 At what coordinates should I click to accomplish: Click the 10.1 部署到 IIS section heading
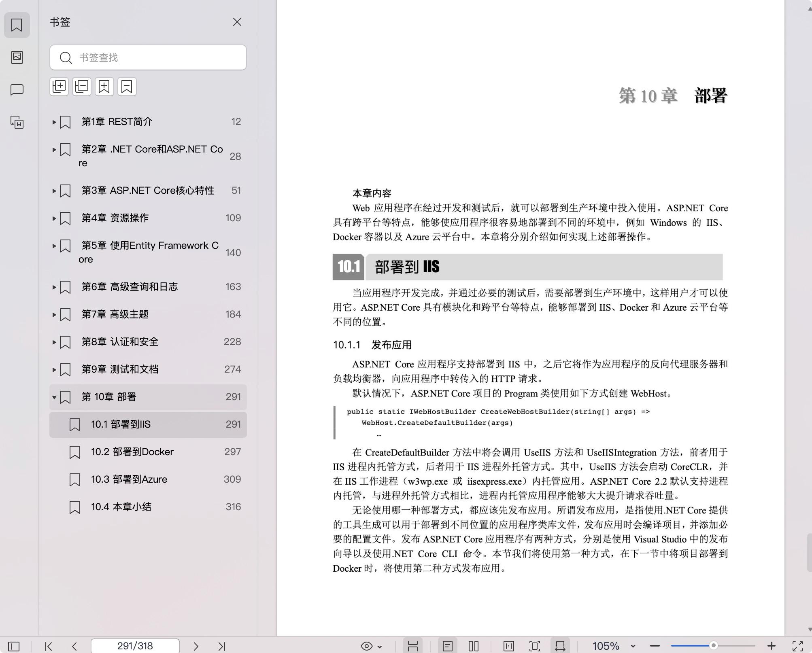[x=527, y=267]
